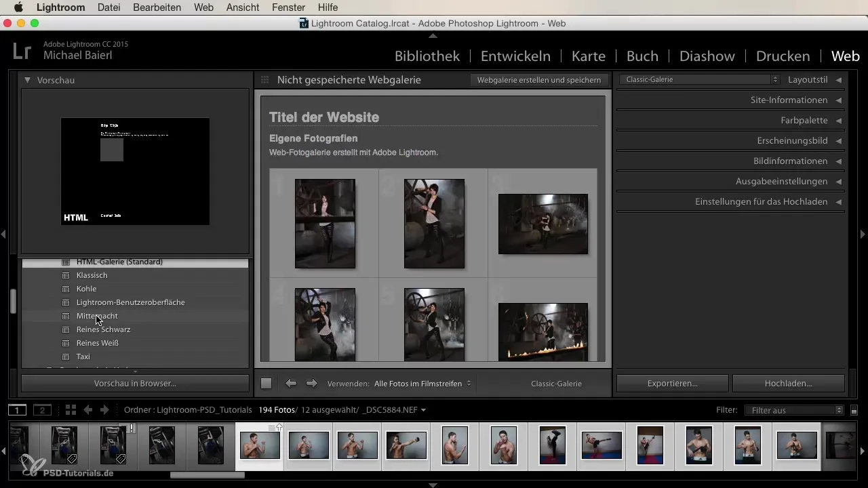Go to previous photo with left arrow

(x=291, y=384)
